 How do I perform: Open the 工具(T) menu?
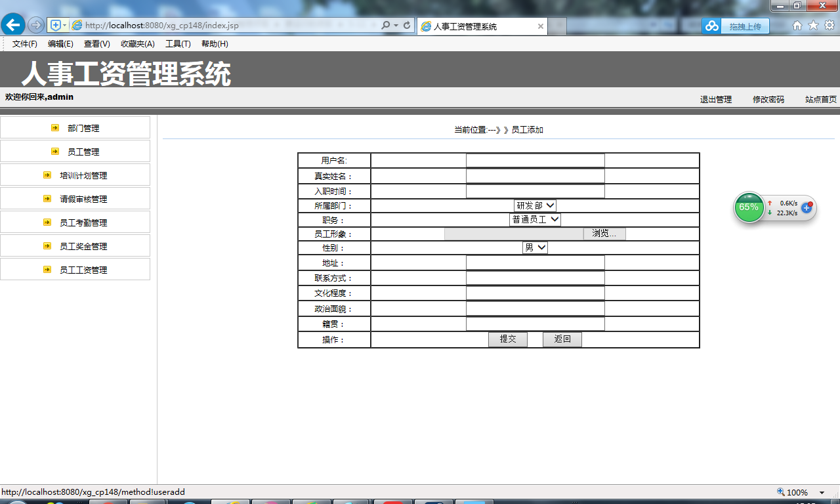[x=178, y=44]
